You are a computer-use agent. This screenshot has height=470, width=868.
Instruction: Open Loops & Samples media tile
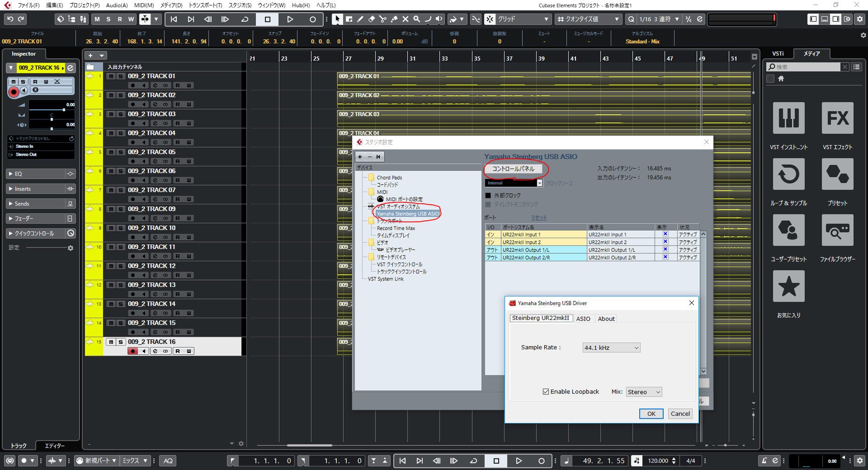pyautogui.click(x=789, y=174)
